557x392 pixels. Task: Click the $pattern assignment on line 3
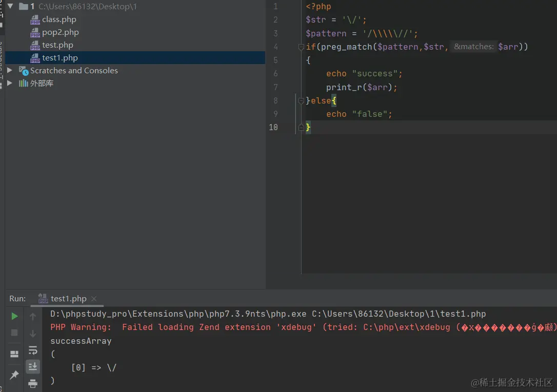[x=362, y=33]
